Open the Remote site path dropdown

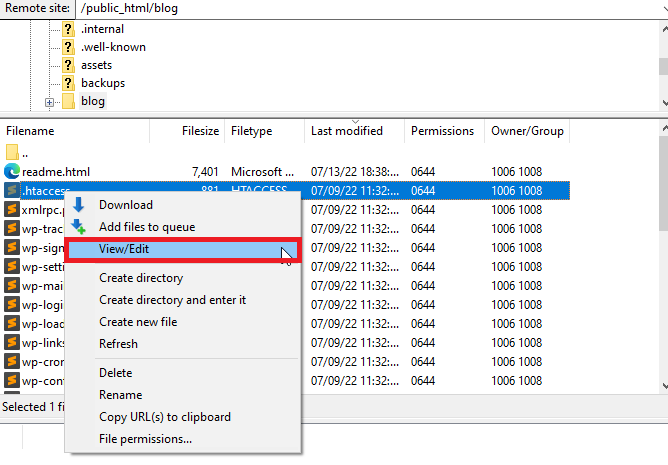click(664, 9)
